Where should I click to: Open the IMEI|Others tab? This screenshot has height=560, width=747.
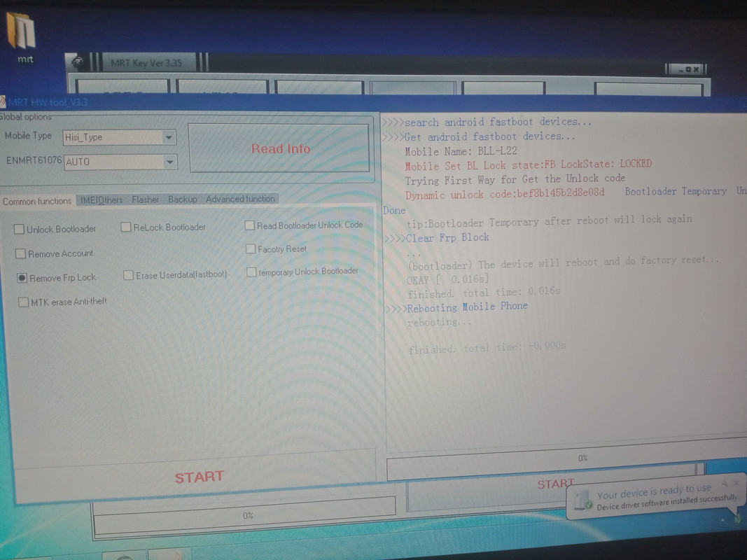tap(102, 200)
